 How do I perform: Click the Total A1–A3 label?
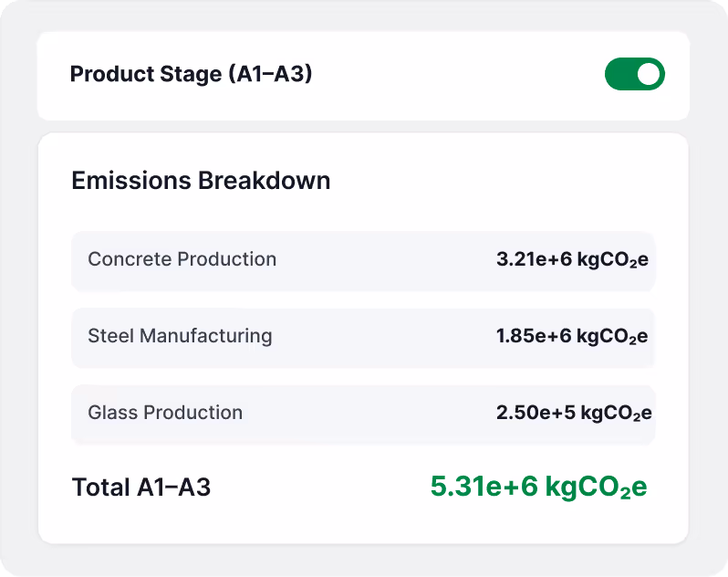141,488
